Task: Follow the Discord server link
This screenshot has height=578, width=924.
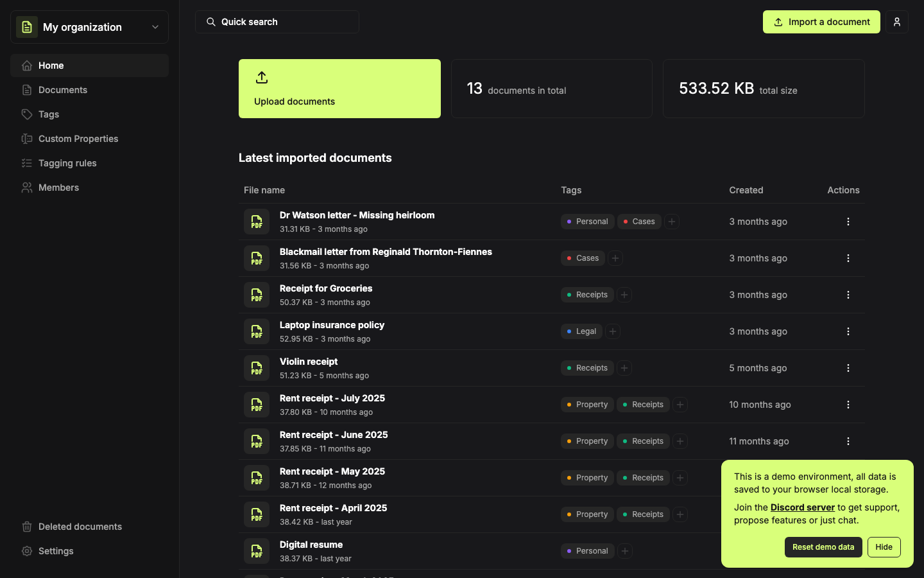Action: [802, 507]
